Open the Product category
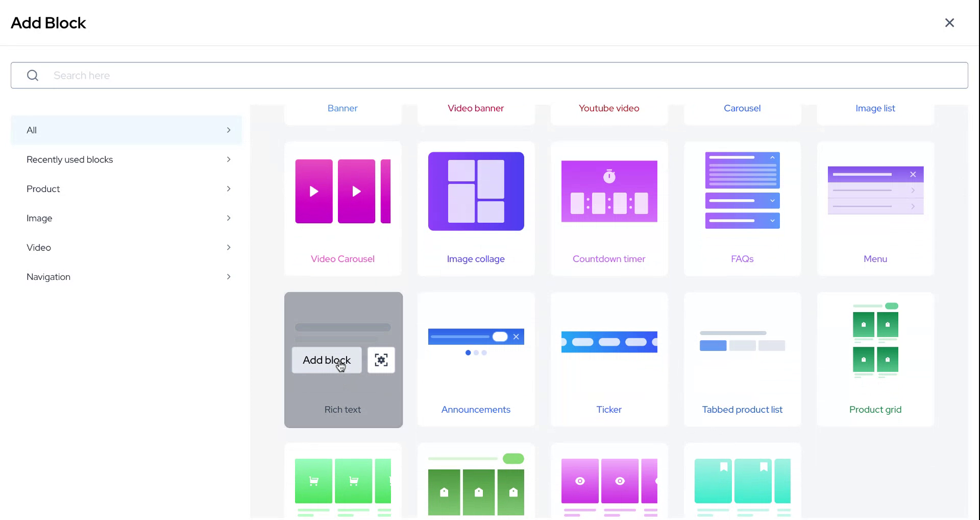The width and height of the screenshot is (980, 520). (x=127, y=189)
